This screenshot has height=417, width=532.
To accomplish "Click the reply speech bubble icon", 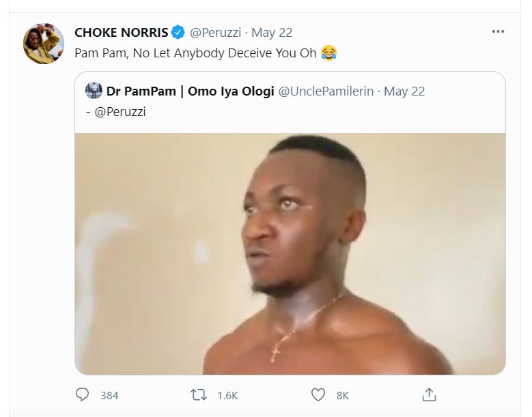I will pyautogui.click(x=83, y=394).
